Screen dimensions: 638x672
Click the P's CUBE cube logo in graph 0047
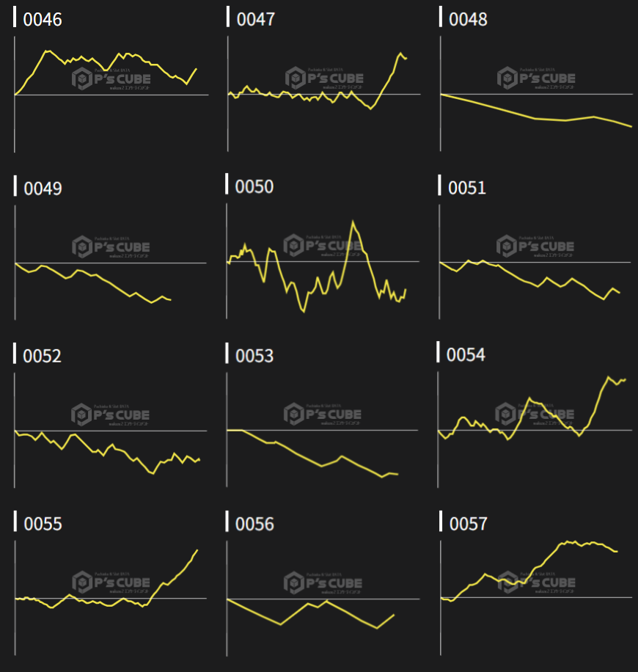(x=294, y=78)
